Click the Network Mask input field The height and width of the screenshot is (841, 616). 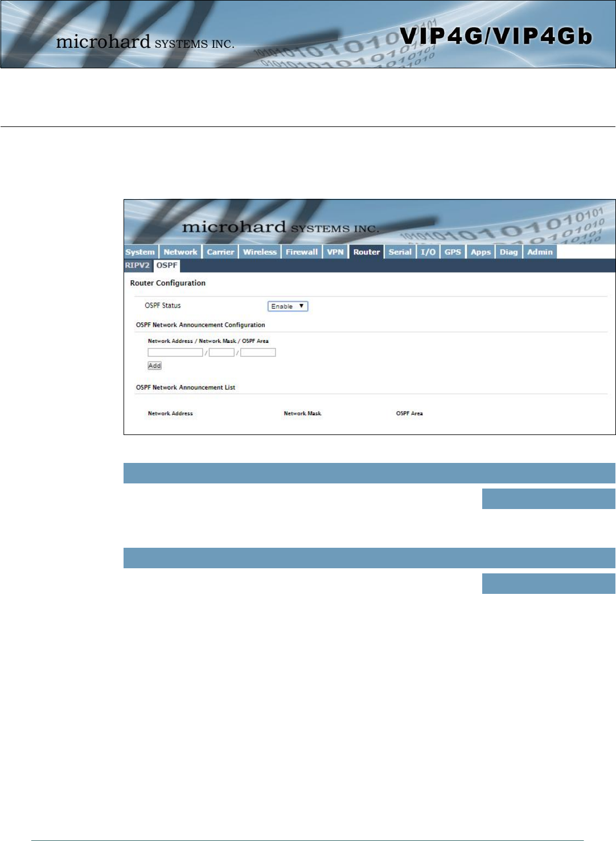pyautogui.click(x=221, y=352)
